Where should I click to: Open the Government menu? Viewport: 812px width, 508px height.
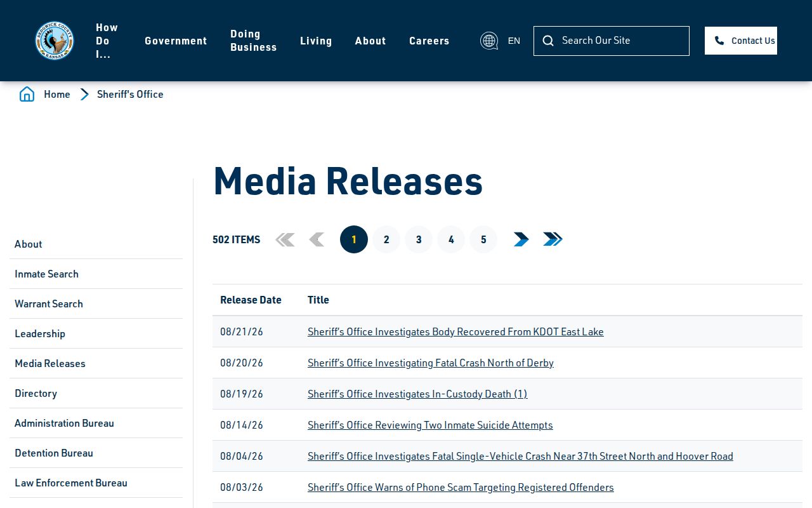pyautogui.click(x=176, y=41)
